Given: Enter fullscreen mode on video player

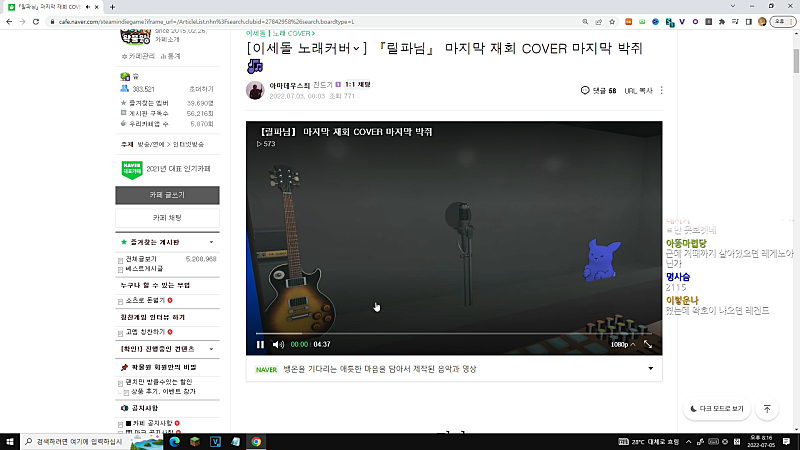Looking at the screenshot, I should click(648, 344).
